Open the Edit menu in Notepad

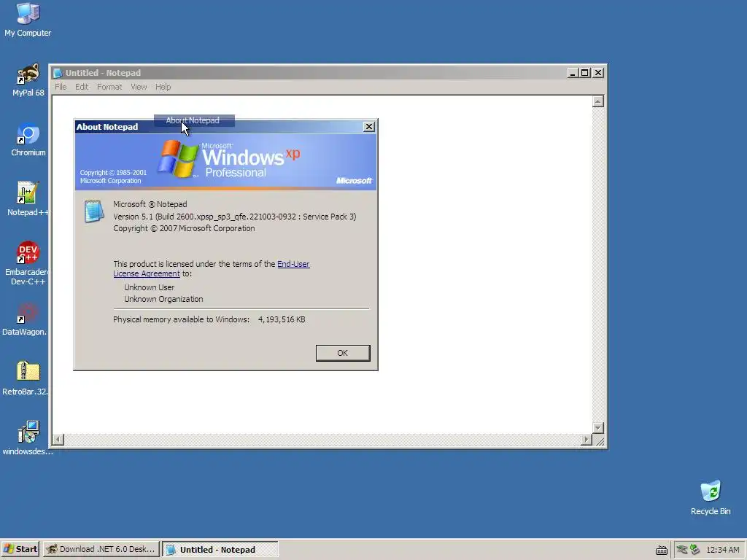pyautogui.click(x=82, y=87)
